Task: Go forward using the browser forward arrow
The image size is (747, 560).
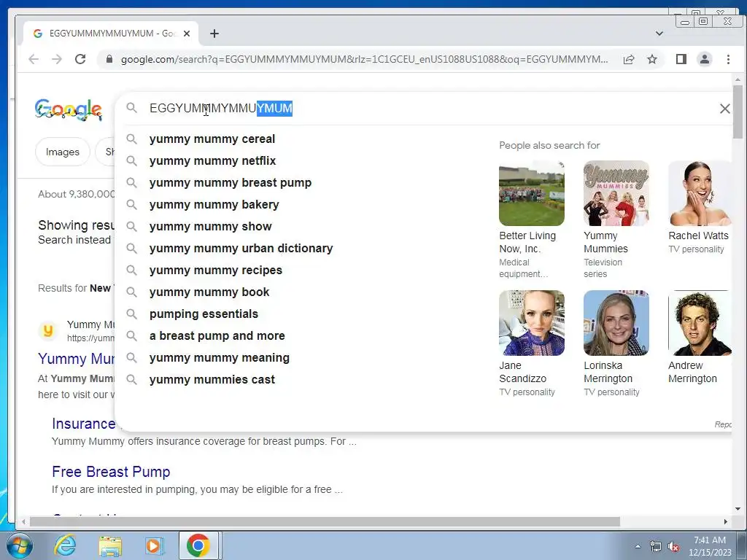Action: [x=57, y=59]
